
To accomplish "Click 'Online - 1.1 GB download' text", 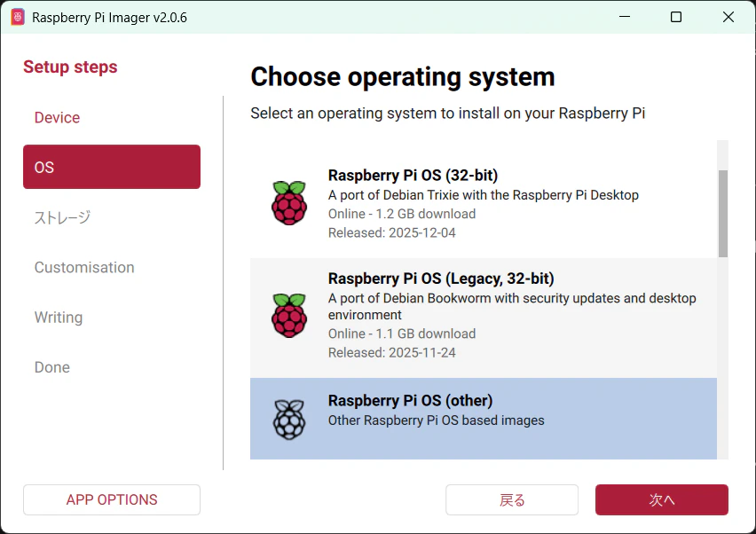I will (402, 334).
